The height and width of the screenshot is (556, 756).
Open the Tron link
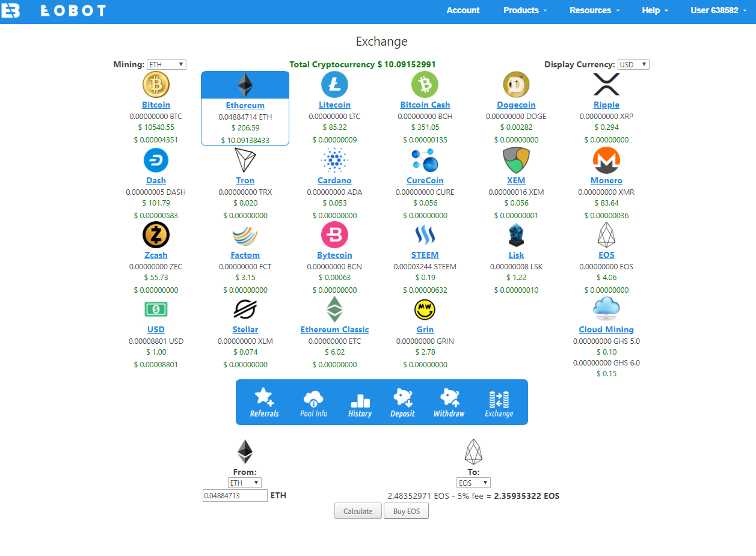[x=245, y=181]
